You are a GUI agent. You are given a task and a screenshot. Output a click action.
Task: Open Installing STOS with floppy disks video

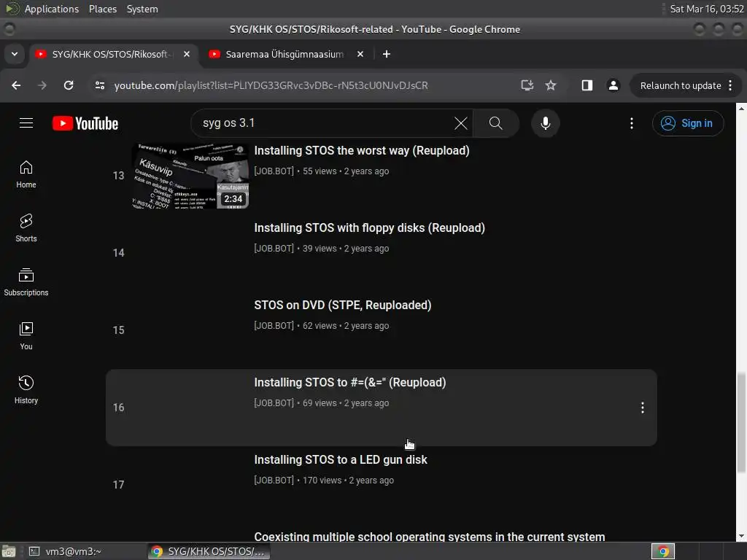[369, 227]
